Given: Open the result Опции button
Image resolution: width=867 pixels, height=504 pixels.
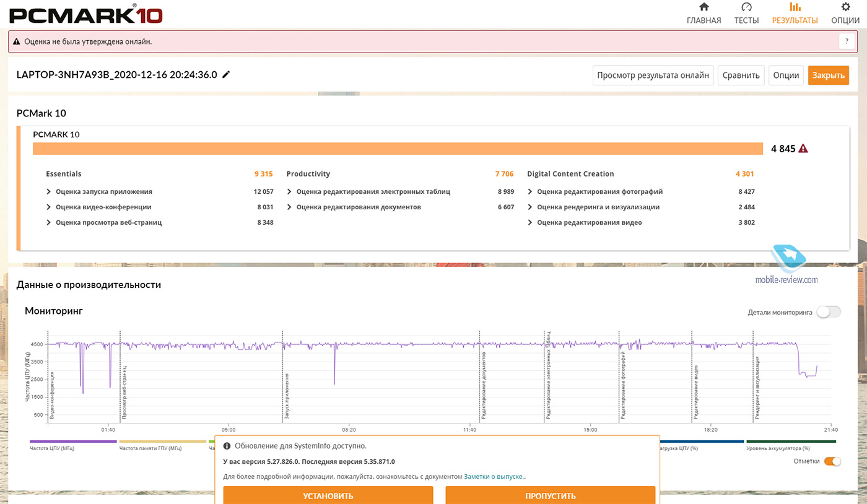Looking at the screenshot, I should tap(786, 76).
